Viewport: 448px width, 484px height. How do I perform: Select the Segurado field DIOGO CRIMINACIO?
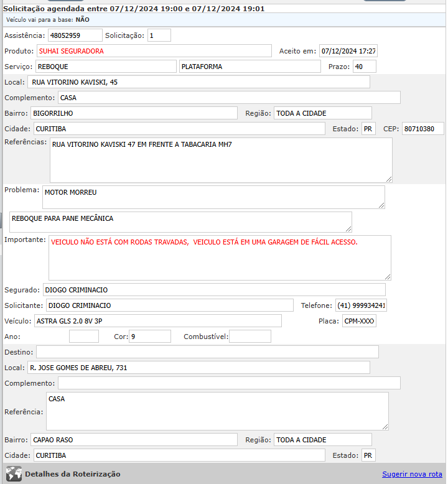[214, 290]
